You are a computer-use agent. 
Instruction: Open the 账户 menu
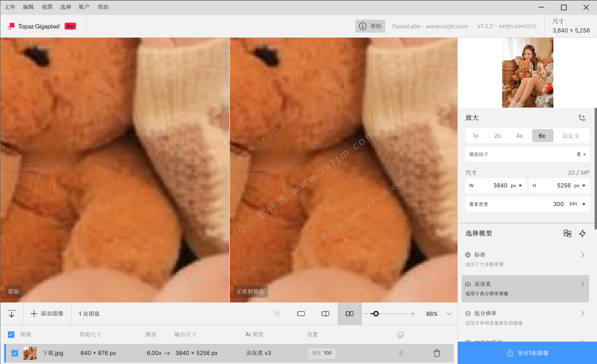pyautogui.click(x=84, y=7)
